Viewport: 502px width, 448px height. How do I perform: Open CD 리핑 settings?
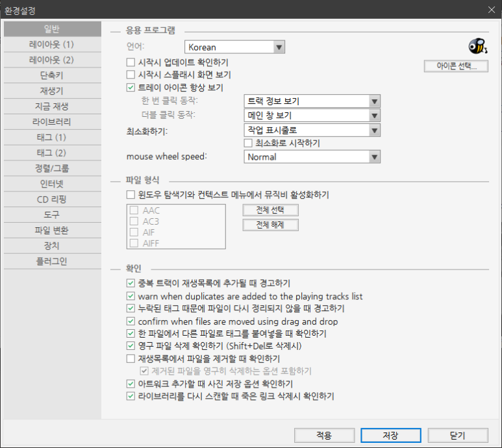52,199
